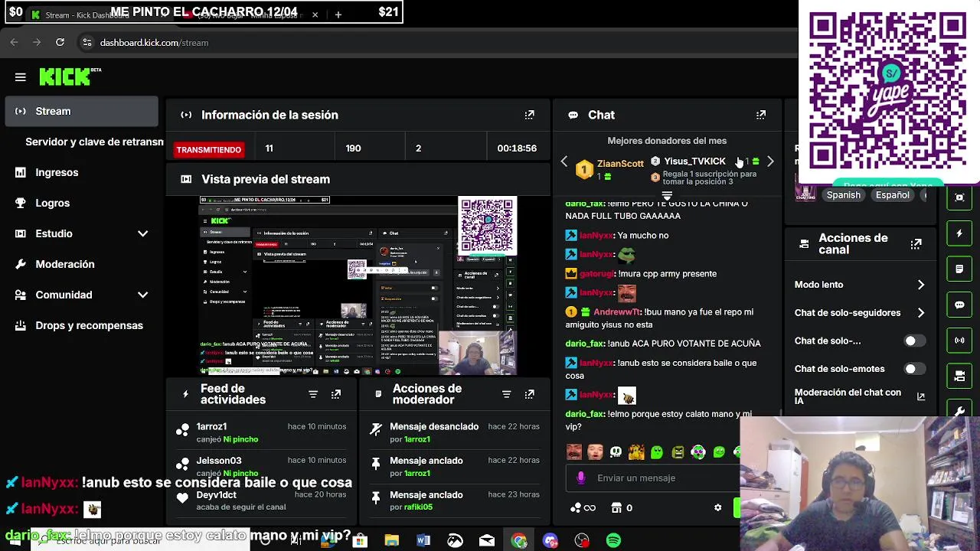Click the purple microphone in message box
Screen dimensions: 980x551
click(581, 478)
